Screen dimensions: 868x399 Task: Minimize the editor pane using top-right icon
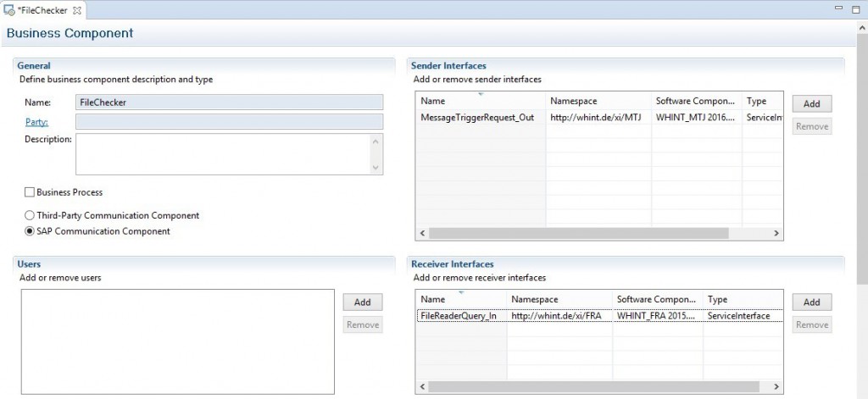click(x=840, y=8)
